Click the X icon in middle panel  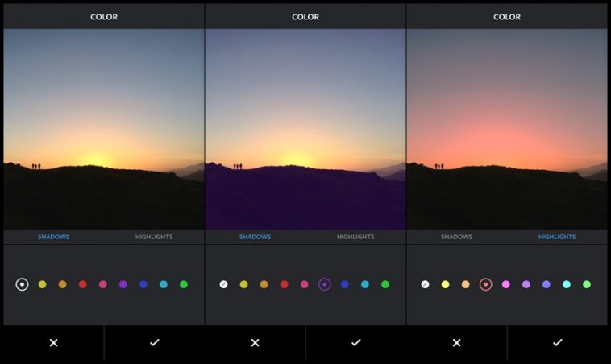click(x=255, y=343)
